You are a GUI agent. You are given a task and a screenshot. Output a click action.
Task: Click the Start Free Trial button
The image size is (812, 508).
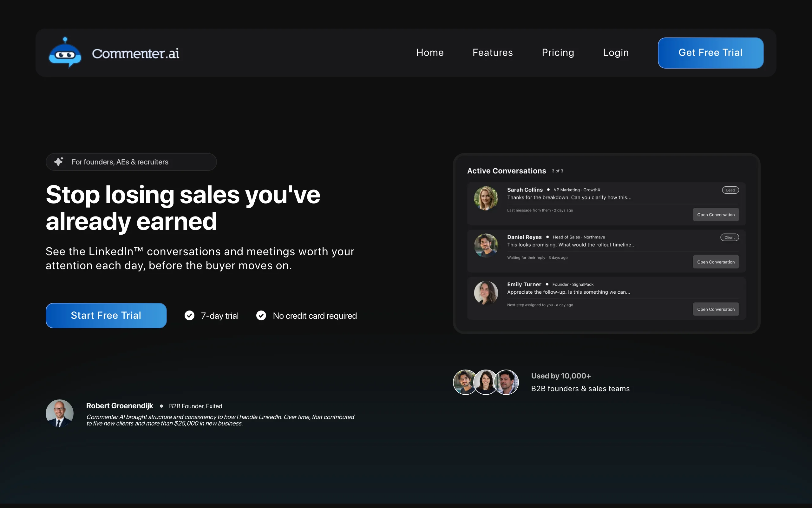click(106, 316)
